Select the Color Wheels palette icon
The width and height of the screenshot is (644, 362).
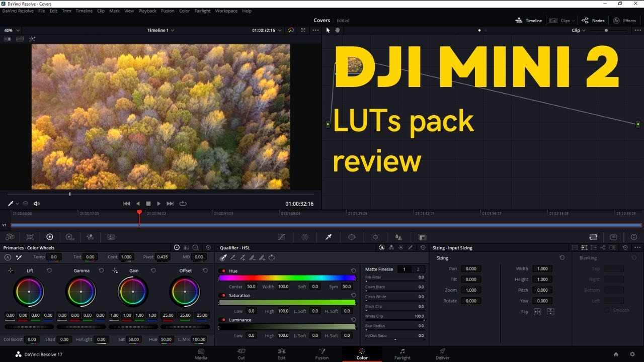tap(50, 237)
